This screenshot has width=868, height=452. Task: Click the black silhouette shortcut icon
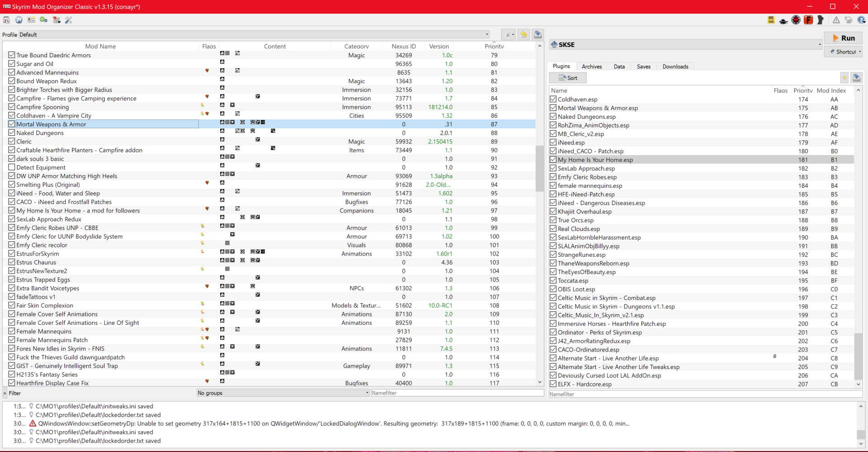(x=821, y=20)
